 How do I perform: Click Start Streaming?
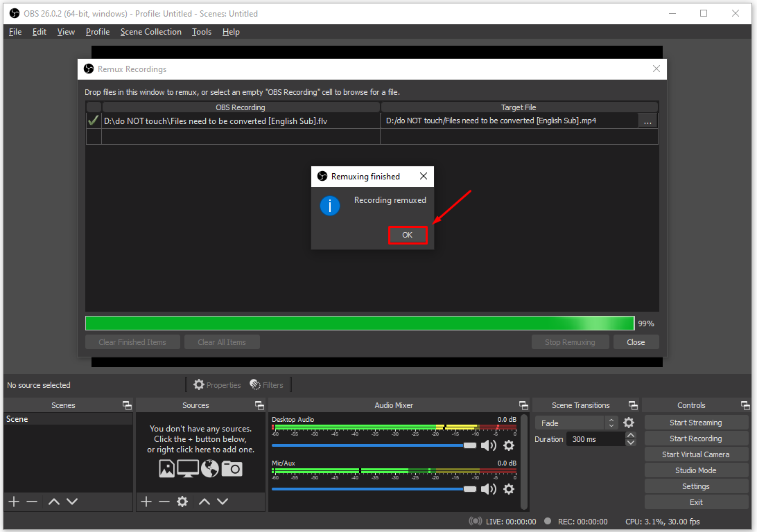(x=696, y=423)
